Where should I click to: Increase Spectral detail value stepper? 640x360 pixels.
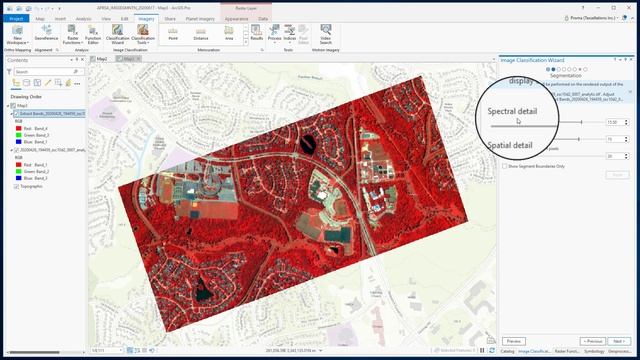626,121
